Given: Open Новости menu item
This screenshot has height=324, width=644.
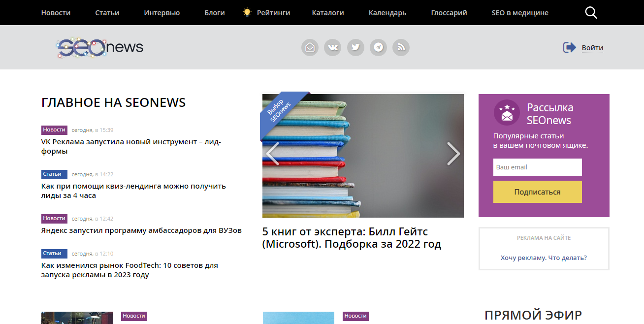Looking at the screenshot, I should [x=56, y=13].
